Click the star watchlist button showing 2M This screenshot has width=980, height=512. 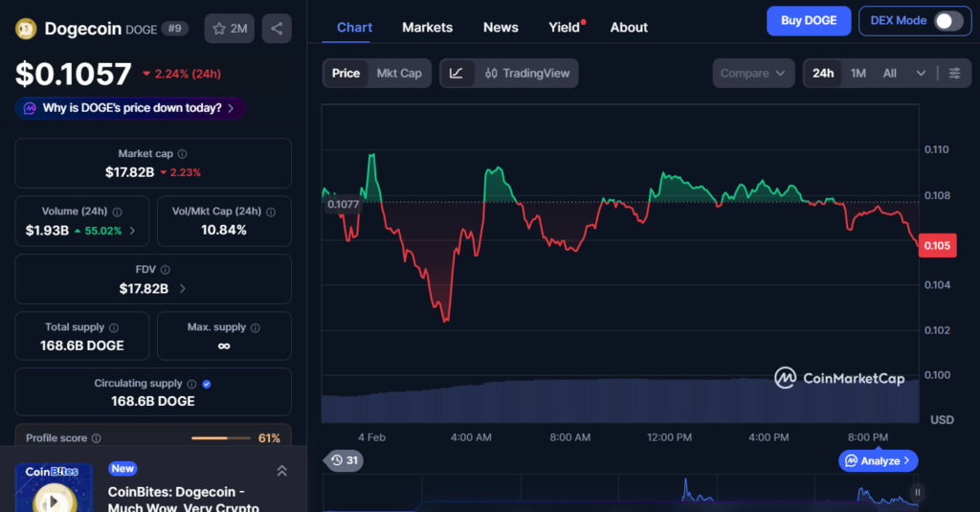[228, 29]
